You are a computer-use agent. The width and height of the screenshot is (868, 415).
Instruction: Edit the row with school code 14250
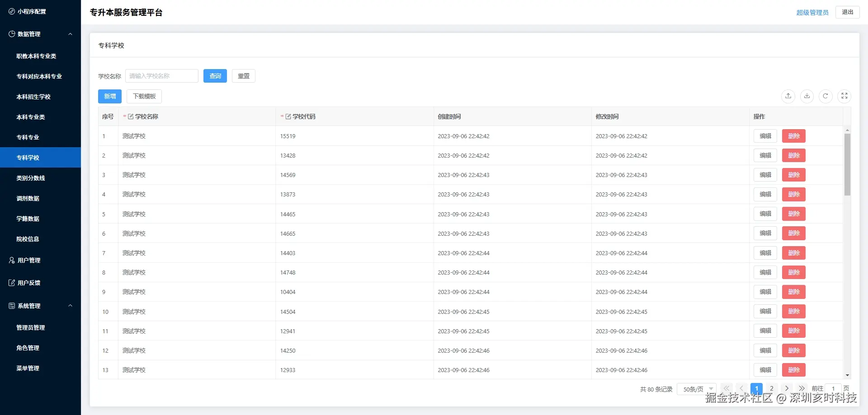pyautogui.click(x=765, y=350)
